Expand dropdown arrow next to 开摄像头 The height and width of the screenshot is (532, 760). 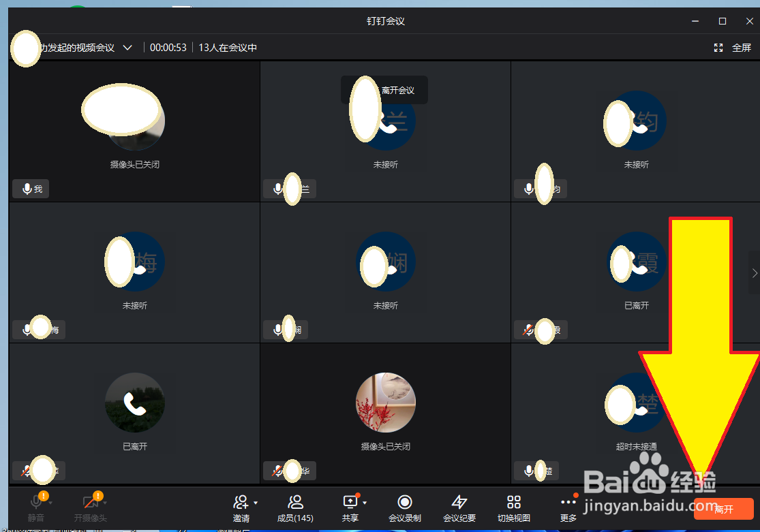[105, 503]
